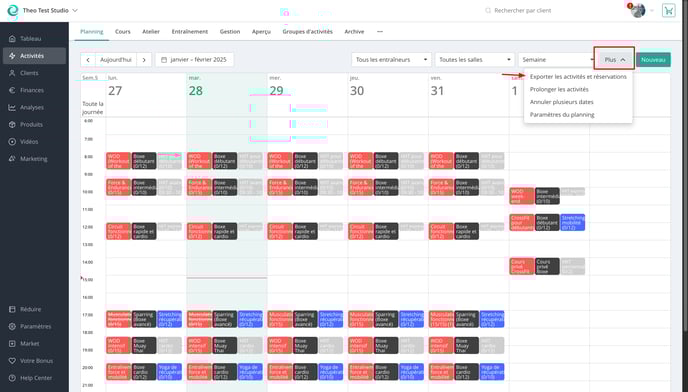Screen dimensions: 688x392
Task: Click the Votre Bonus heart icon
Action: [x=12, y=360]
